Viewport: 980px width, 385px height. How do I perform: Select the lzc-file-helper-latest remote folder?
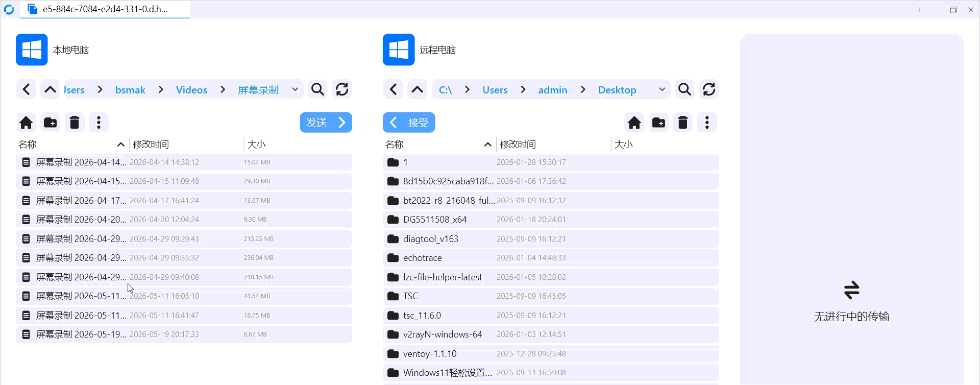click(551, 277)
